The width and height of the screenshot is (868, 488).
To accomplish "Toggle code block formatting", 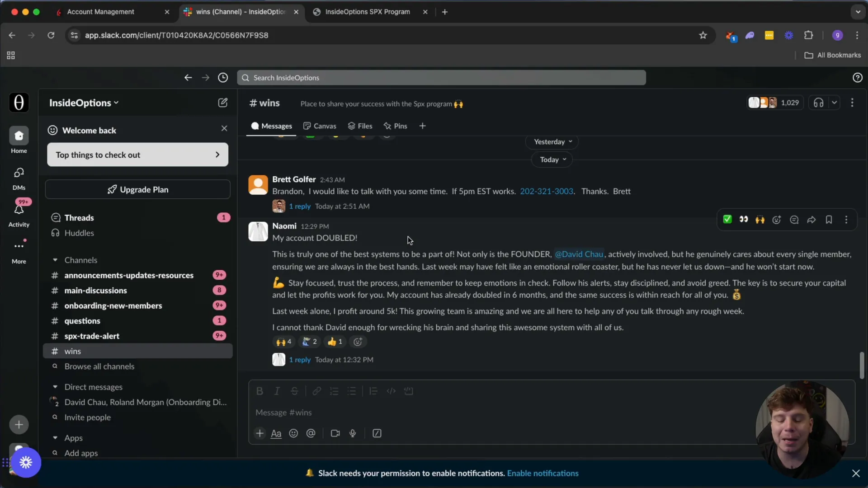I will pos(409,391).
